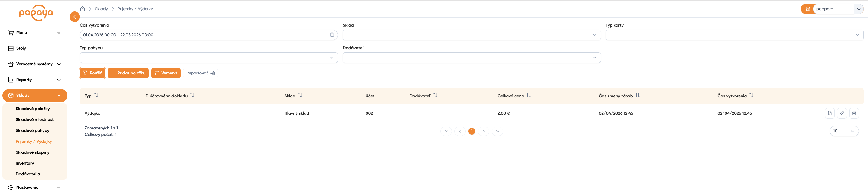Click the Importovať button

click(201, 73)
